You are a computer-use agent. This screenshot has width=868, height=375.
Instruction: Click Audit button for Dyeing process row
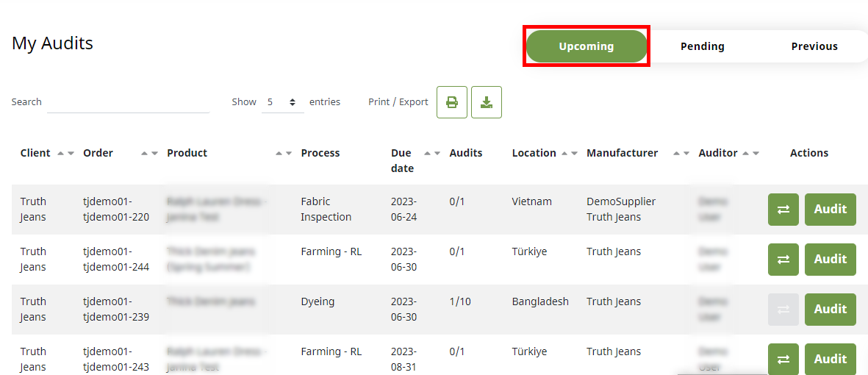click(x=830, y=310)
